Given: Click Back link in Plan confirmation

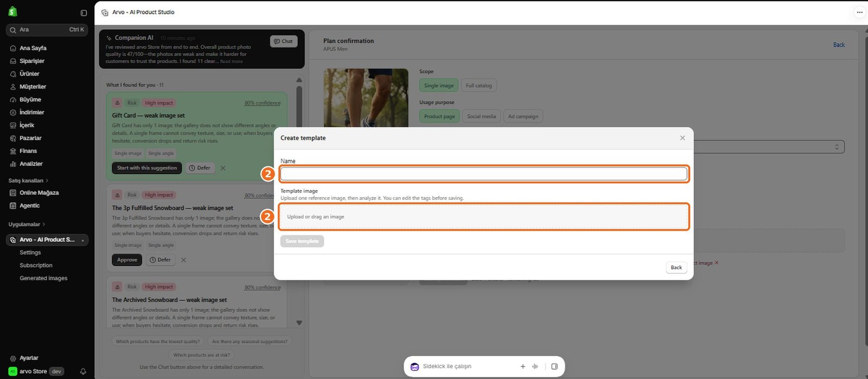Looking at the screenshot, I should point(839,45).
